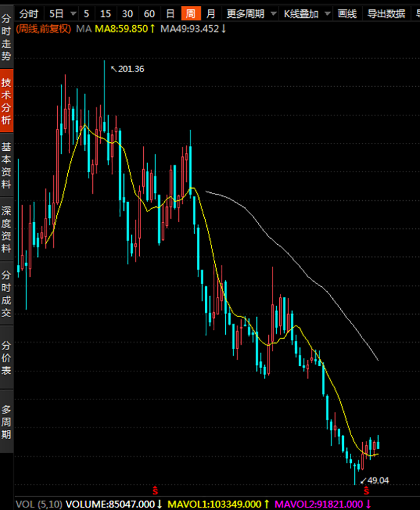420x510 pixels.
Task: Click 导出数据 export data button
Action: tap(386, 14)
